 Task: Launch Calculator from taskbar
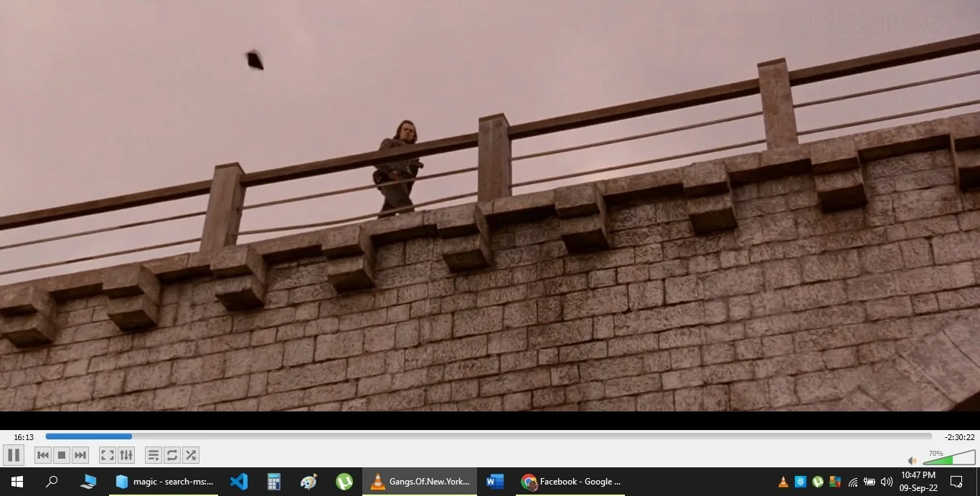(273, 482)
